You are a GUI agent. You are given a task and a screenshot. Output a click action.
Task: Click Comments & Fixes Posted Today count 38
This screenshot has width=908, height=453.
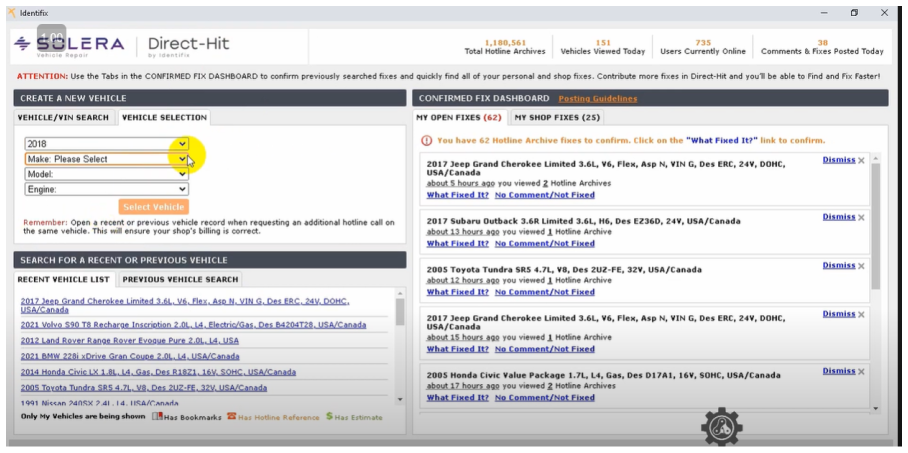pyautogui.click(x=822, y=42)
